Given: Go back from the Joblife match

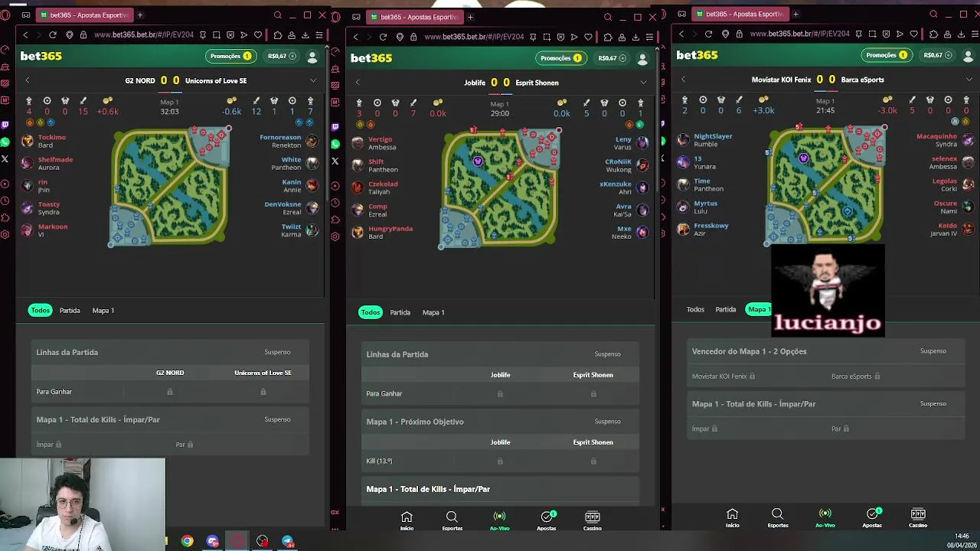Looking at the screenshot, I should click(x=358, y=83).
